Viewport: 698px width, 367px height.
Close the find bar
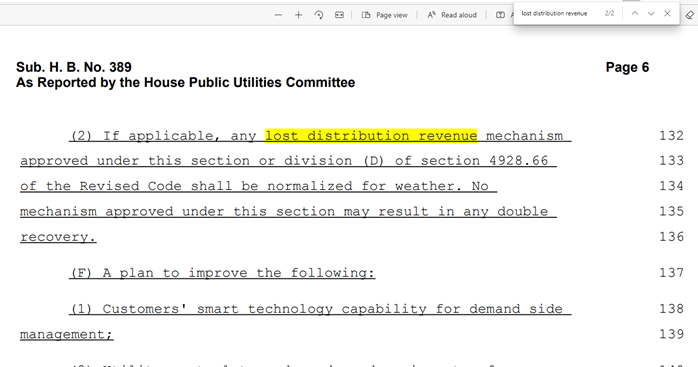(x=667, y=13)
